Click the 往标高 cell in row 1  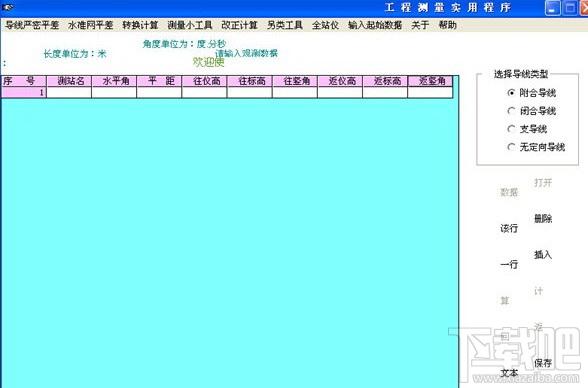250,93
